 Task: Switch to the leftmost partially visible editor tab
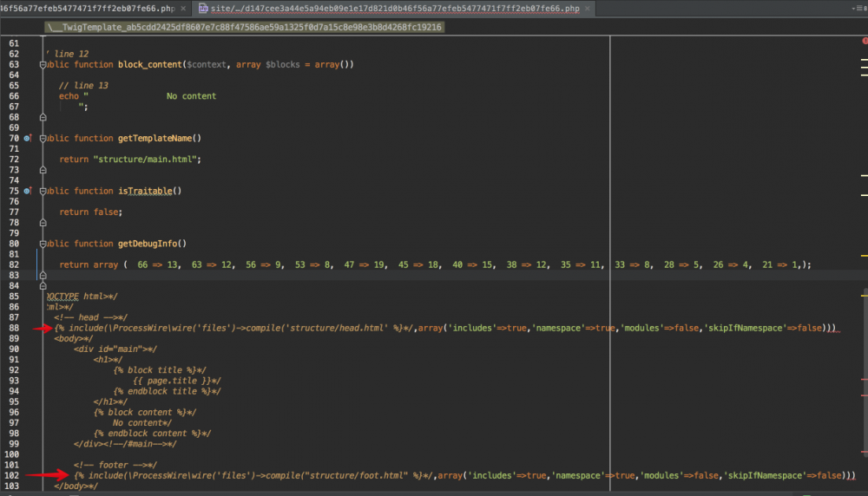87,9
